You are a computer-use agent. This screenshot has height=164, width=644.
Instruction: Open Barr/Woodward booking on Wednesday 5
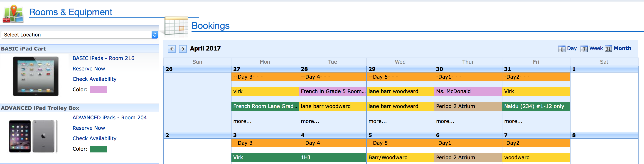(400, 157)
